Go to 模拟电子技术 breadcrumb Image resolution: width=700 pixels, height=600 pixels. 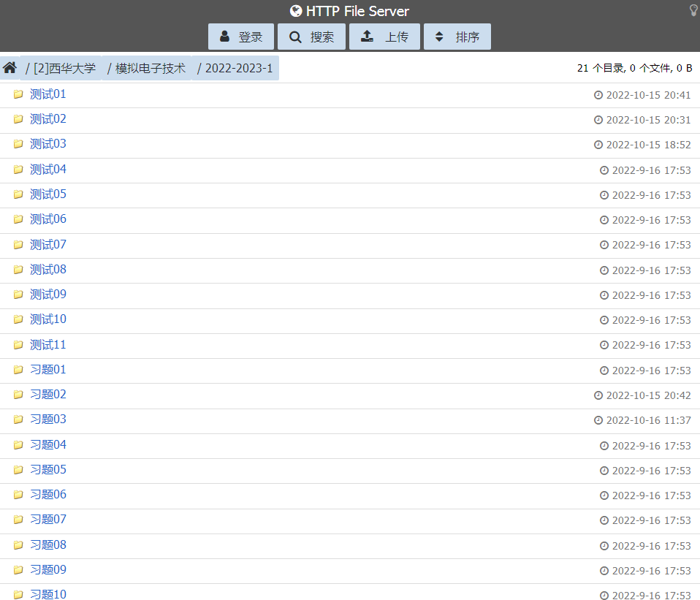(146, 68)
